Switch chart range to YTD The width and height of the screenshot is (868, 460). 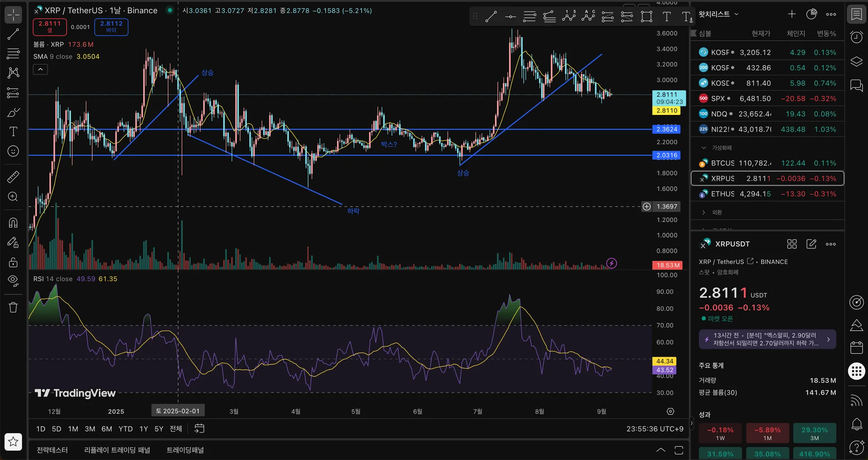click(125, 429)
